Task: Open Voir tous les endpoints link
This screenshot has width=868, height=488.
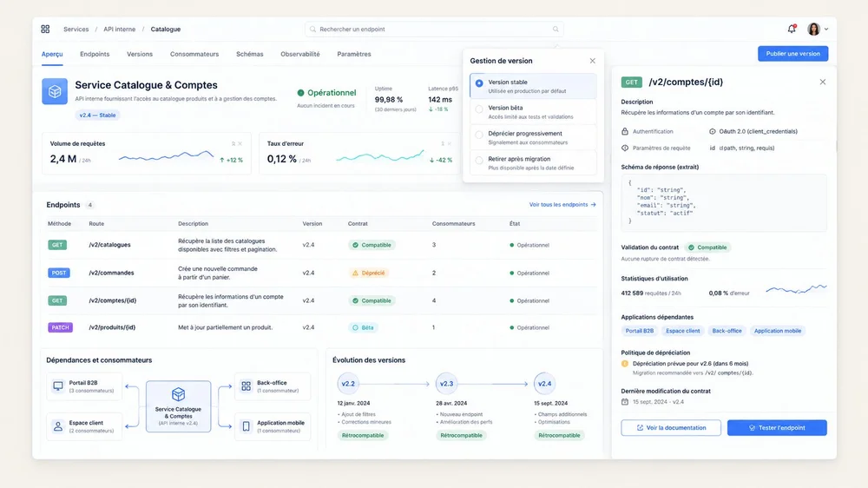Action: 562,204
